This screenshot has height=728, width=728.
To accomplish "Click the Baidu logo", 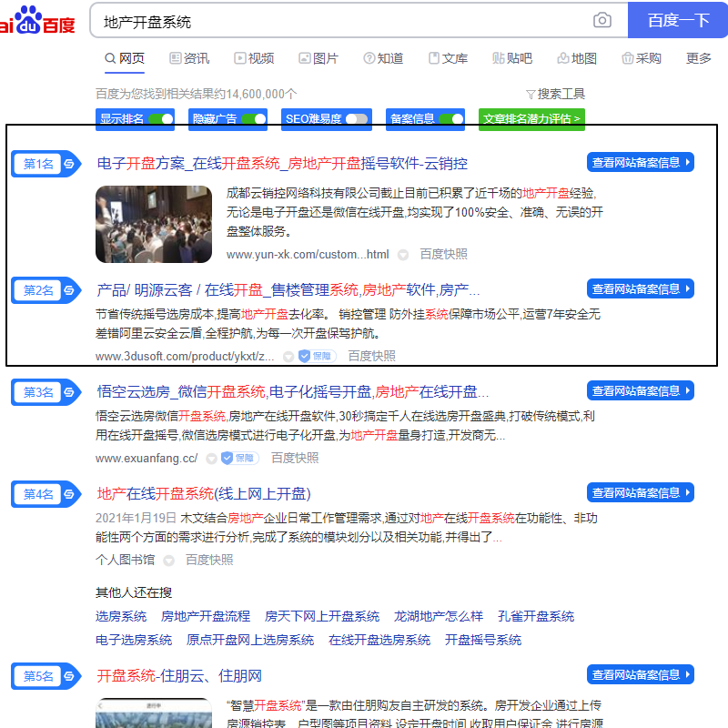I will [x=37, y=20].
